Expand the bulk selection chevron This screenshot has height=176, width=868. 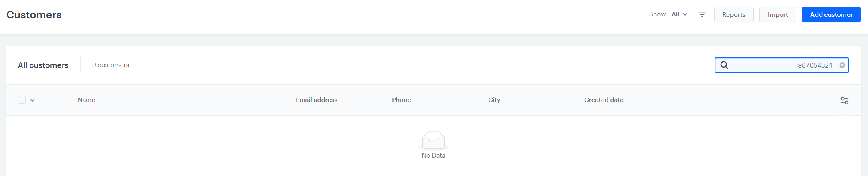pos(32,100)
